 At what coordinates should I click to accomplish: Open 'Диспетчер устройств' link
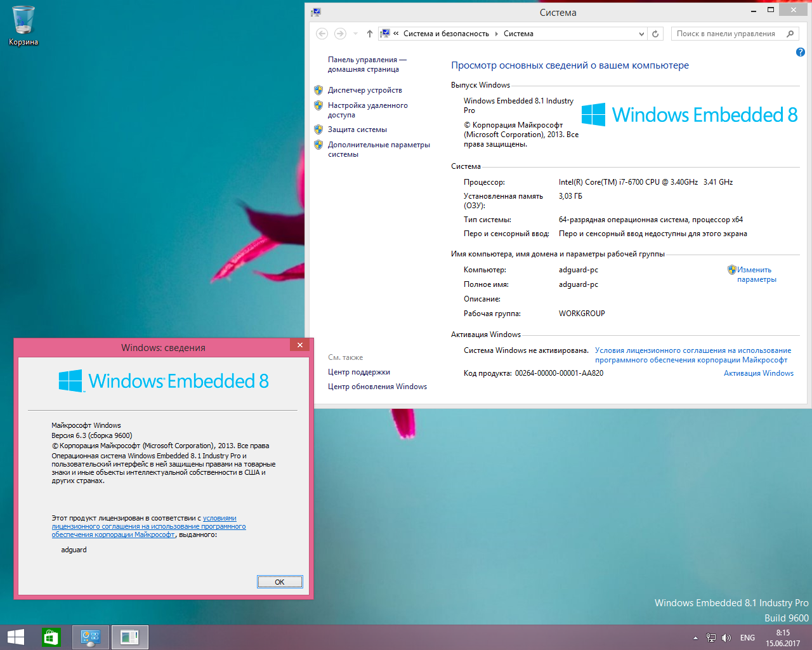tap(365, 90)
